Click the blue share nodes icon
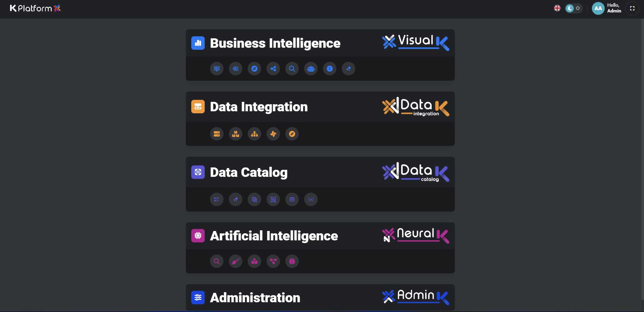Screen dimensions: 644x312 coord(273,69)
